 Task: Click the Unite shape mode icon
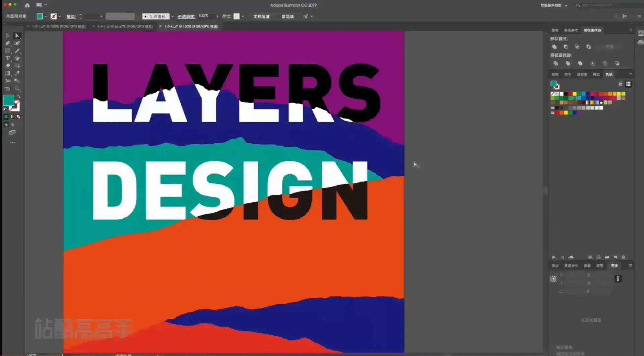(x=554, y=47)
